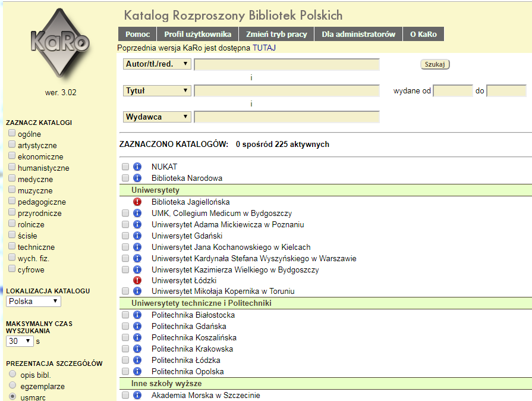The image size is (532, 401).
Task: Open info icon for Uniwersytet Mikołaja Kopernika
Action: [137, 291]
